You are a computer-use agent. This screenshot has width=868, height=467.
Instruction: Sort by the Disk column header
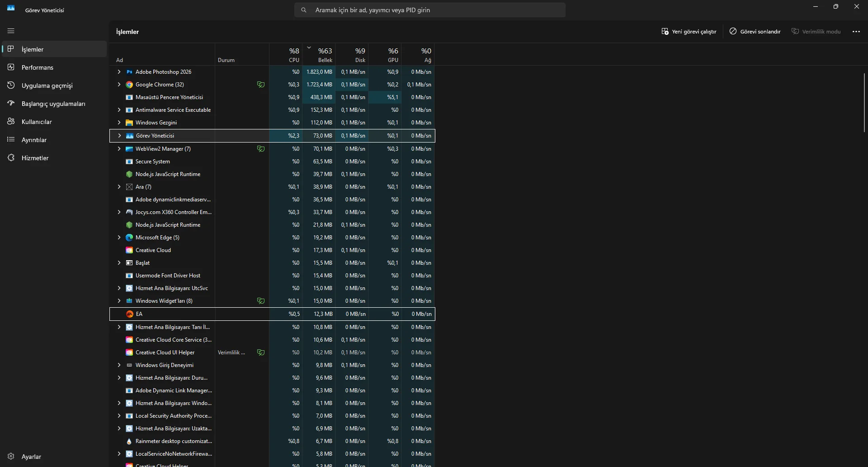(x=352, y=54)
